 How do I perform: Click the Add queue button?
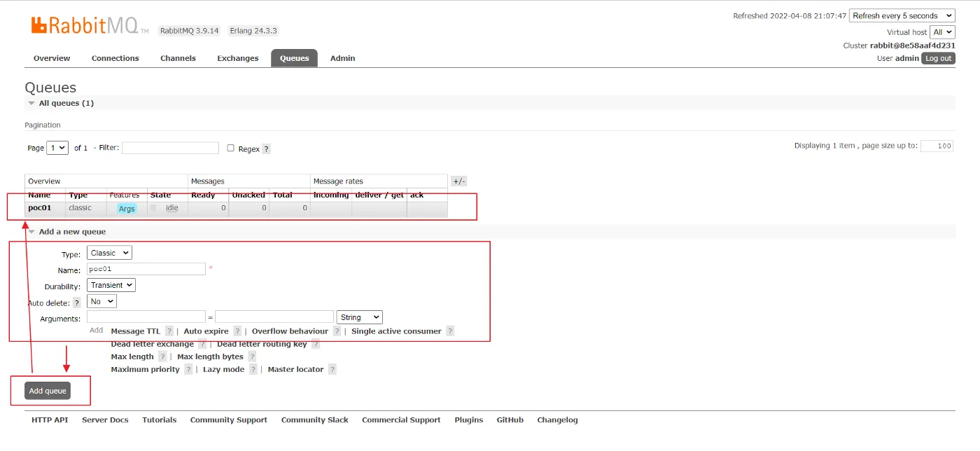click(48, 391)
